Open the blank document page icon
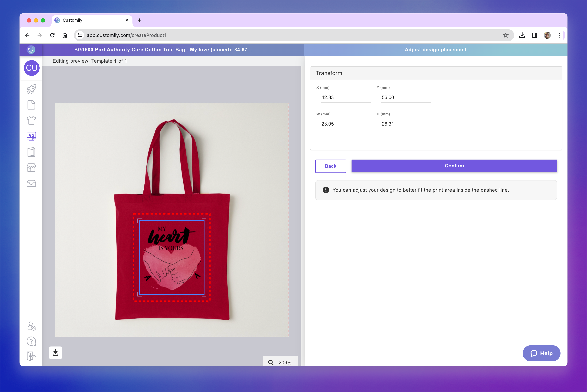The height and width of the screenshot is (392, 587). (x=31, y=105)
